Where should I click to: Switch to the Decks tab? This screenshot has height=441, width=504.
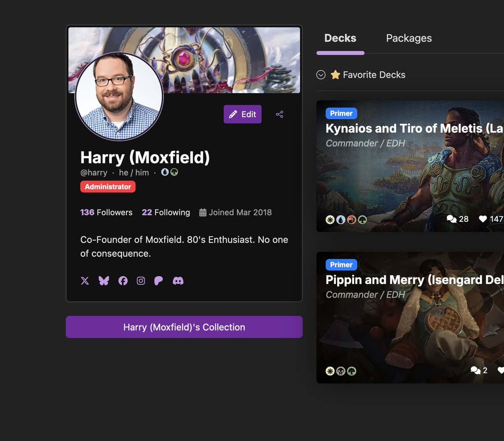coord(340,38)
